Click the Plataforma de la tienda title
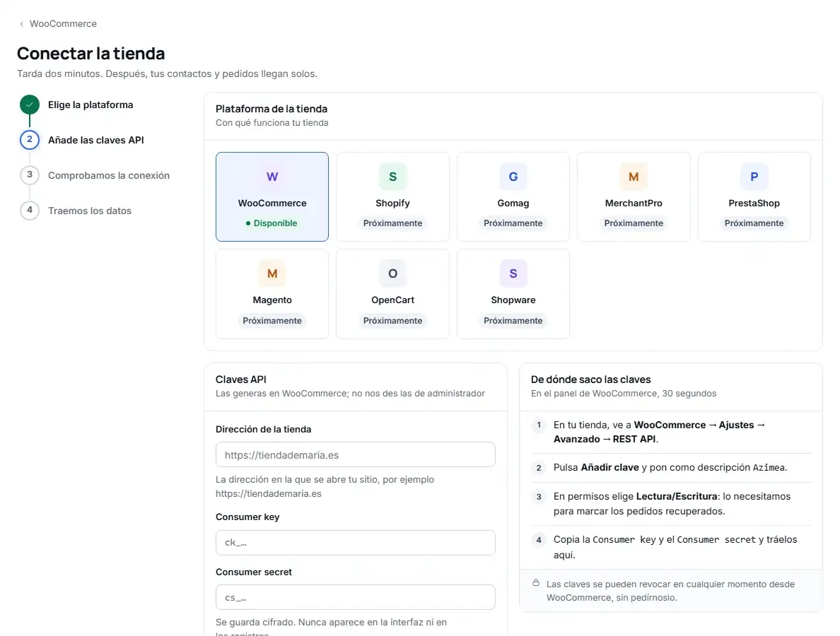This screenshot has width=840, height=636. (x=272, y=109)
